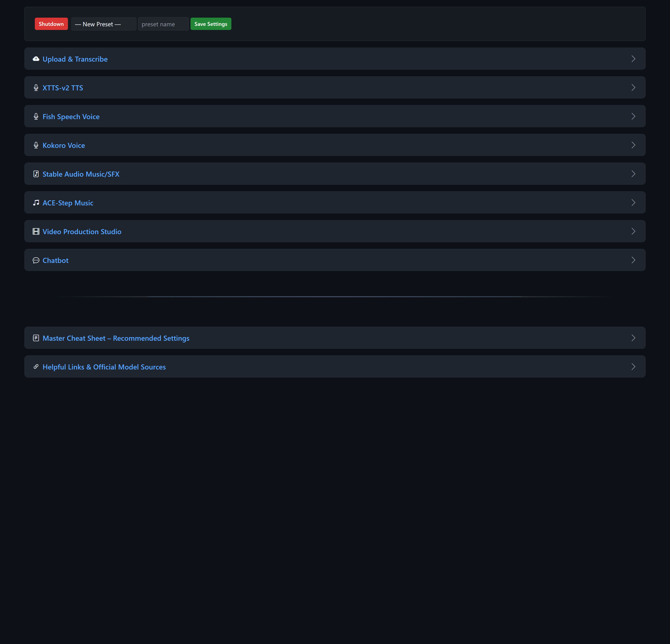This screenshot has height=644, width=670.
Task: Open the Fish Speech Voice title
Action: (x=71, y=116)
